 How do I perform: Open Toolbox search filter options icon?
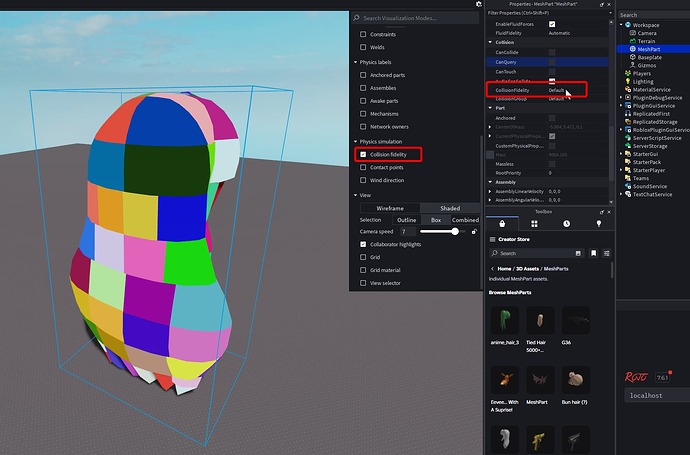coord(607,253)
